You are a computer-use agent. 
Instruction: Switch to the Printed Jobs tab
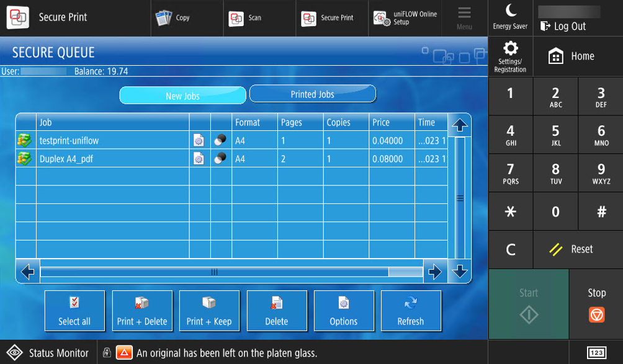(312, 93)
